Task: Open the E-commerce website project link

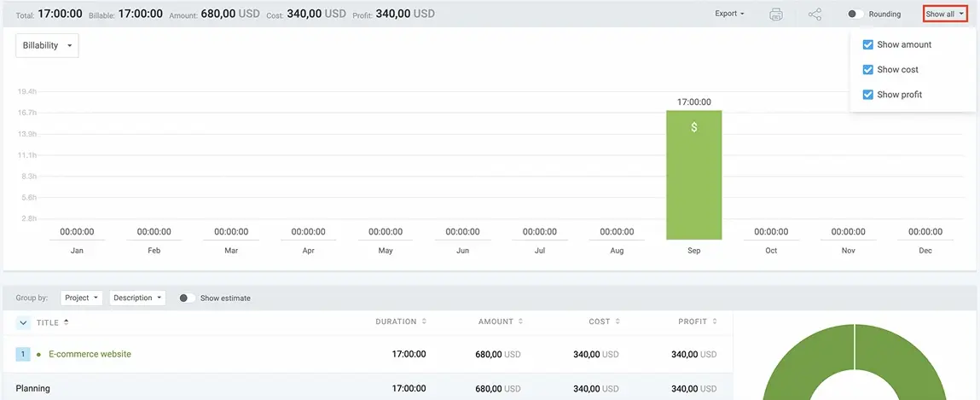Action: tap(90, 355)
